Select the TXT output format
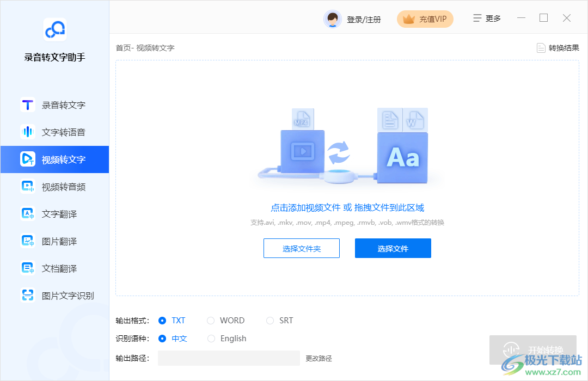The height and width of the screenshot is (381, 588). pyautogui.click(x=172, y=320)
